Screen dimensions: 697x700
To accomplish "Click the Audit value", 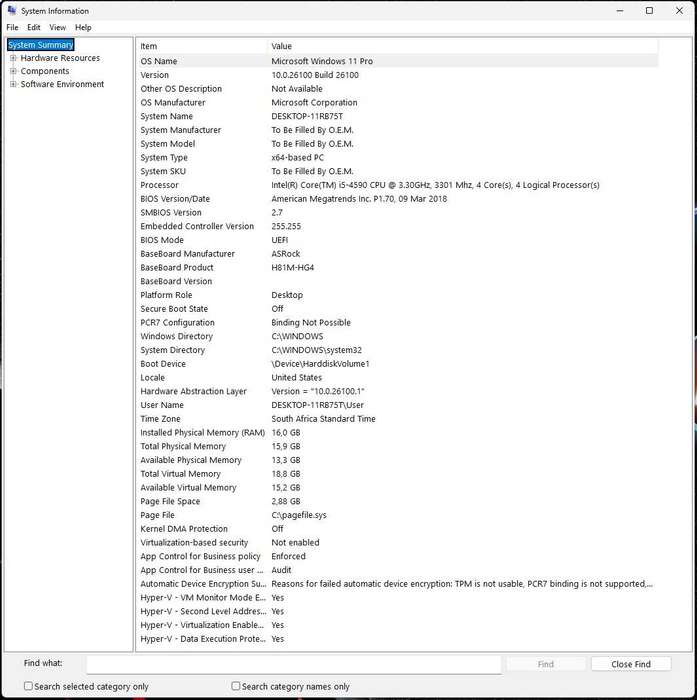I will (x=281, y=570).
